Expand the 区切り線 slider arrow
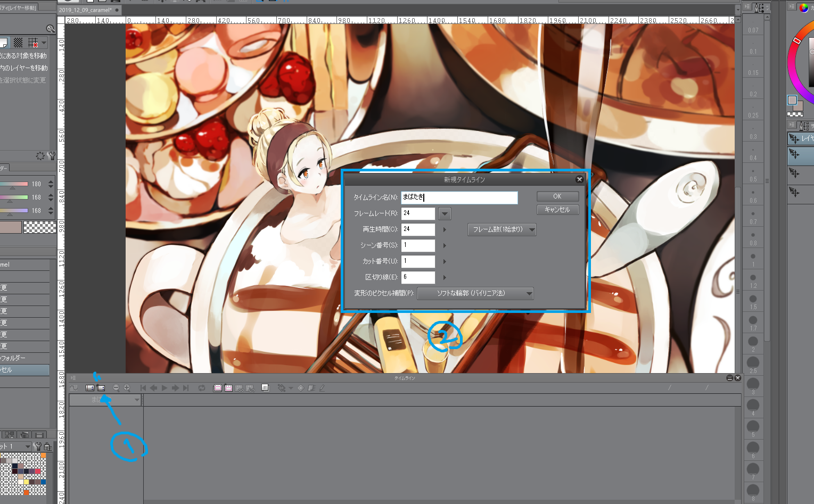The image size is (814, 504). click(x=445, y=277)
